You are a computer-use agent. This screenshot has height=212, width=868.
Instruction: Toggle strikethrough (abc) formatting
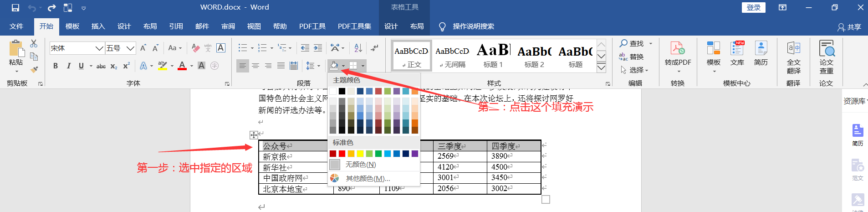(101, 66)
